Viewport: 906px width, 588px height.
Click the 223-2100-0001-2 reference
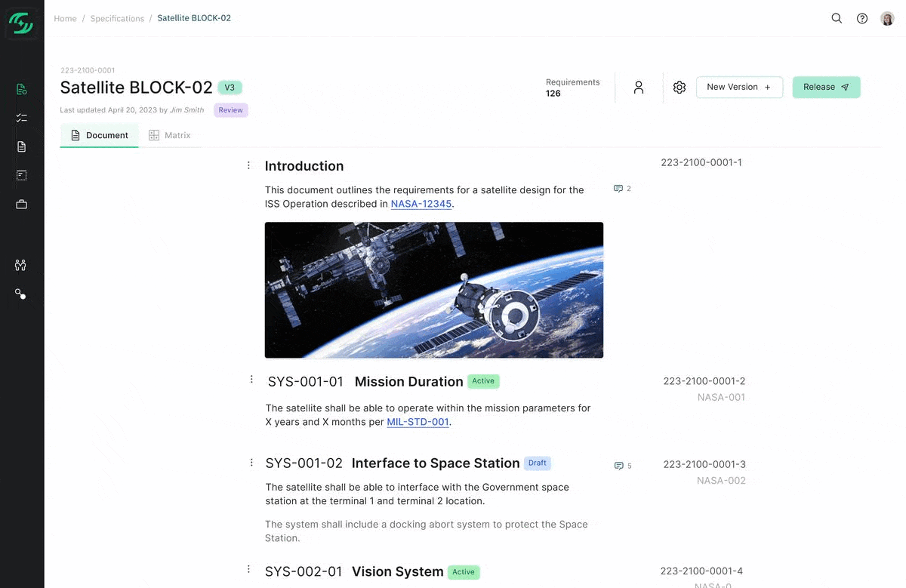click(x=704, y=381)
